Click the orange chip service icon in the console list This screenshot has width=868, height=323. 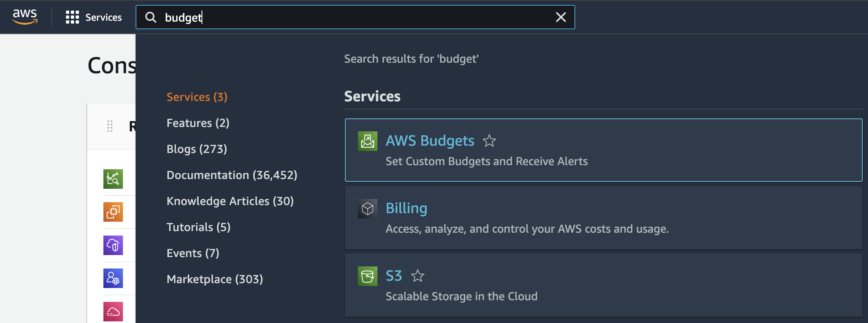(x=113, y=212)
